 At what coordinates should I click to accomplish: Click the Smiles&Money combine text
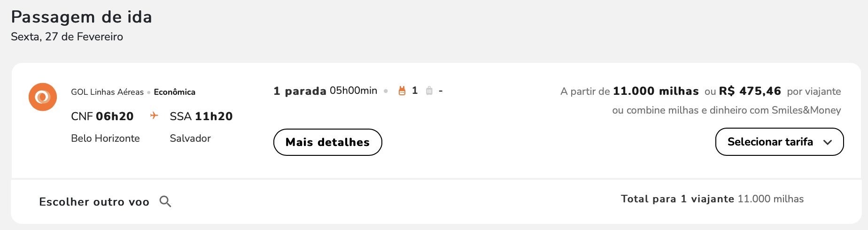pos(726,110)
